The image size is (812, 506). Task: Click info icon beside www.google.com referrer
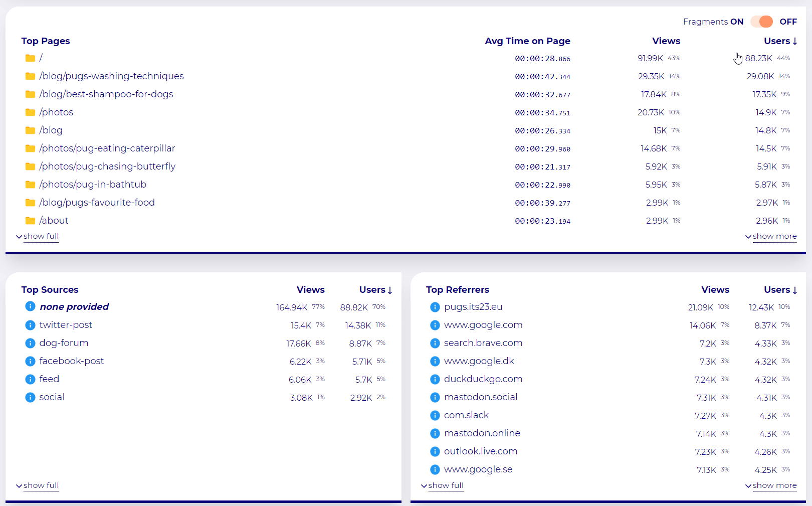[x=435, y=325]
